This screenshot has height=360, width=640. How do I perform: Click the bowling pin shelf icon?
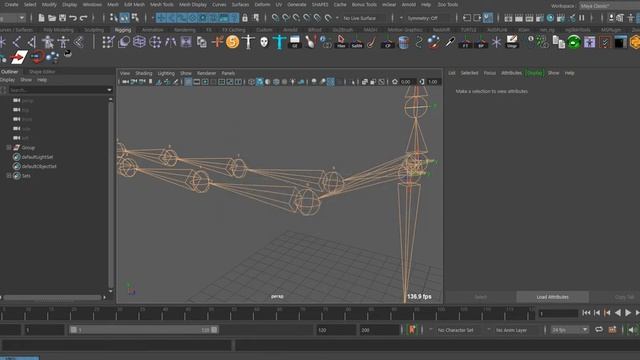click(x=311, y=42)
